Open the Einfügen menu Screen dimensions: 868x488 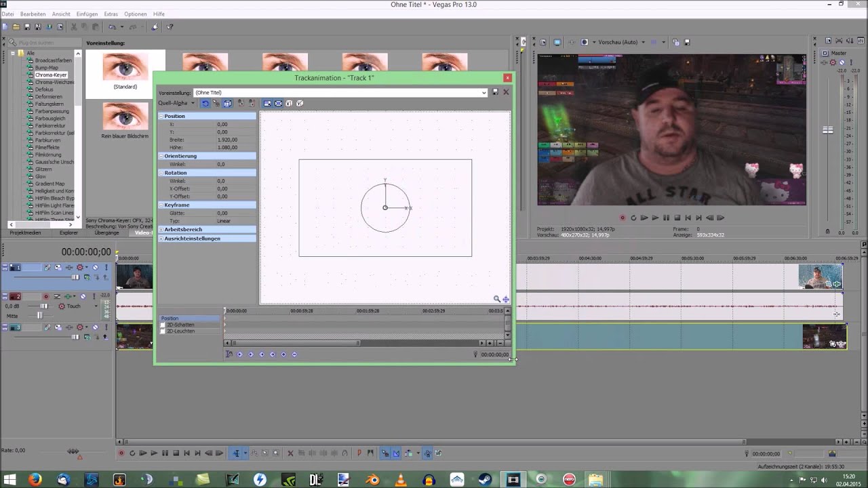(87, 14)
